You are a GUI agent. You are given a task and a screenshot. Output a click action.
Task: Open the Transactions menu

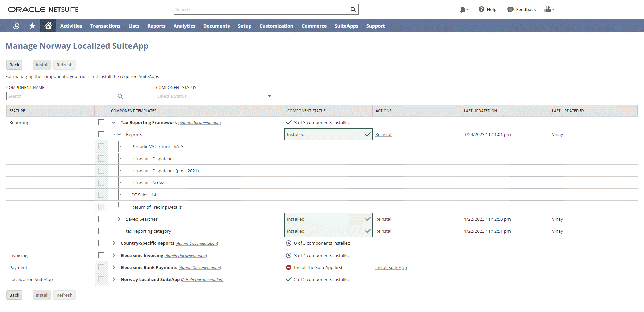pyautogui.click(x=105, y=26)
